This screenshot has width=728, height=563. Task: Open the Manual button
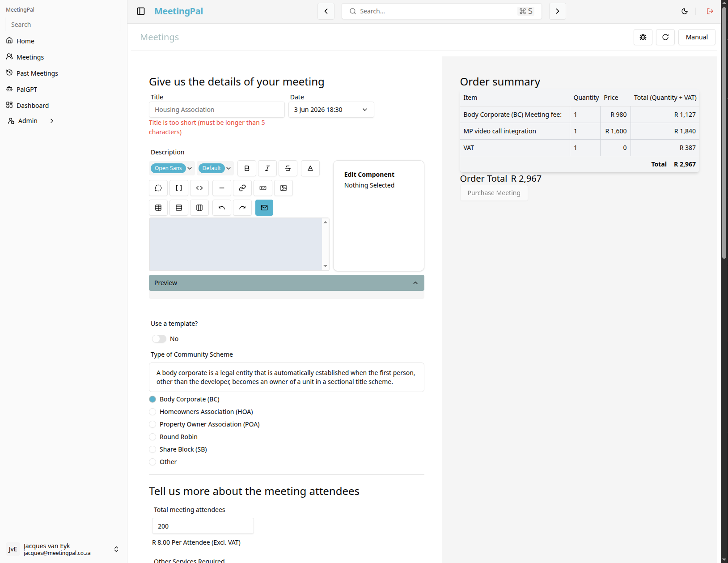coord(697,37)
